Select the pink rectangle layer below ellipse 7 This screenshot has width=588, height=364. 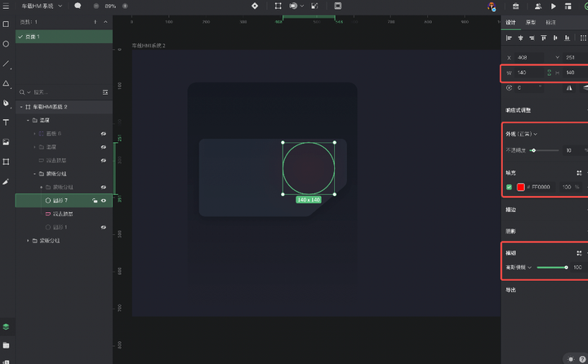[x=64, y=214]
